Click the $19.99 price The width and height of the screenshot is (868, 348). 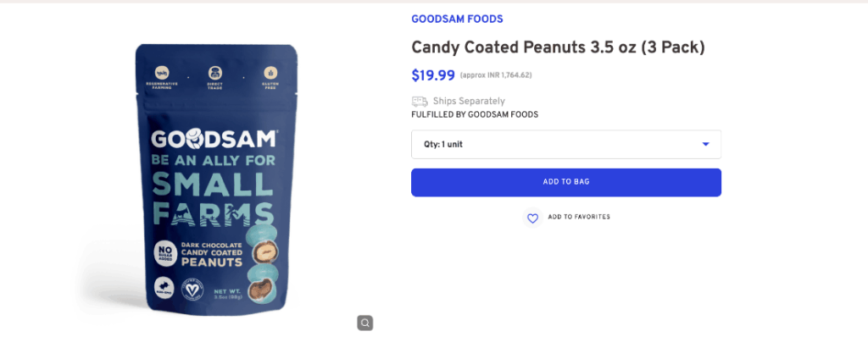coord(432,75)
